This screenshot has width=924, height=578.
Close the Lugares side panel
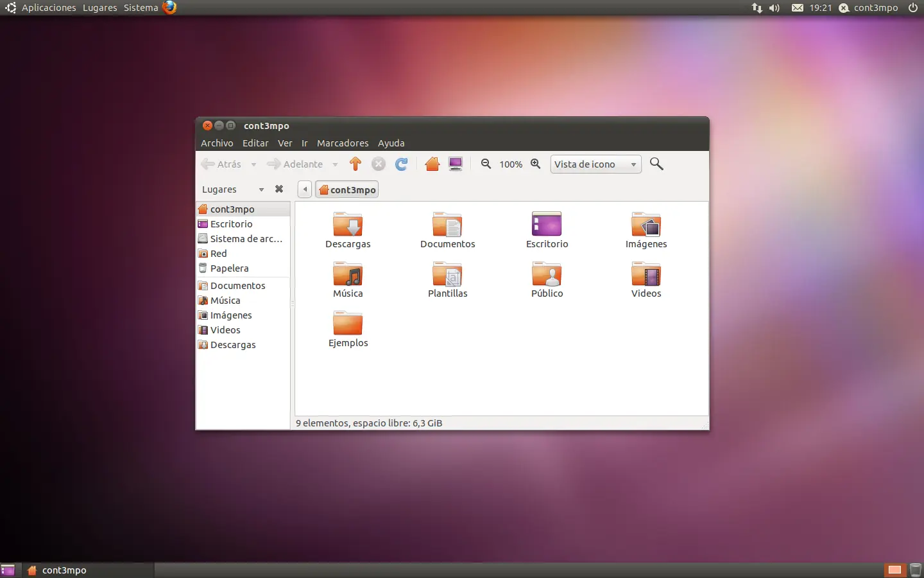(279, 189)
